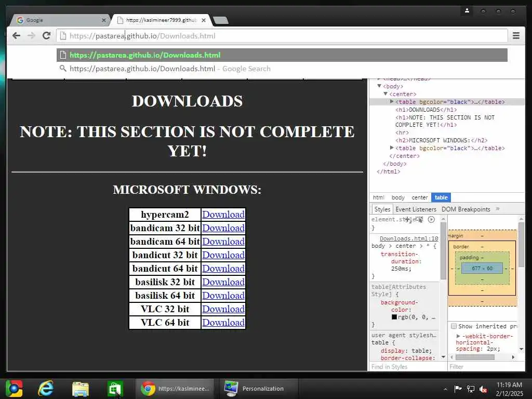Screen dimensions: 532x399
Task: Switch to Personalization window in taskbar
Action: (259, 389)
